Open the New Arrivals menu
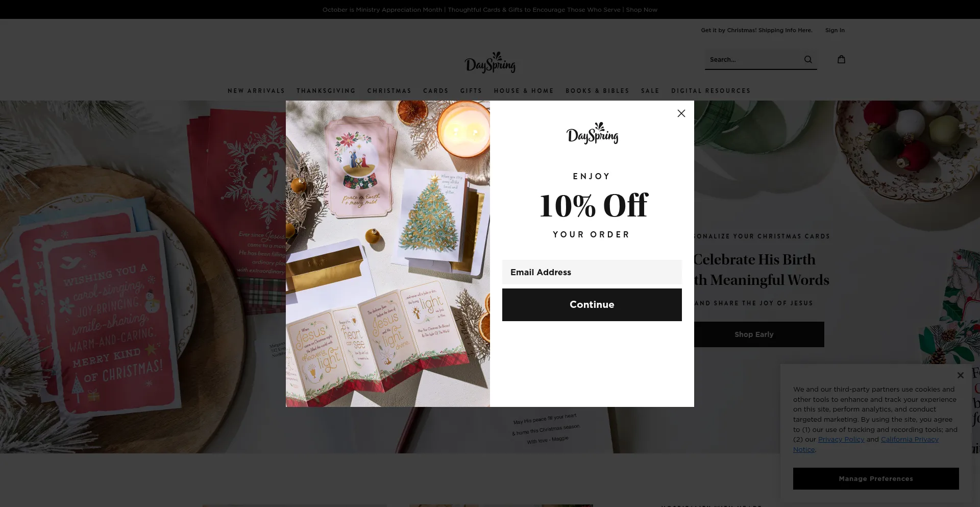The image size is (980, 507). tap(256, 91)
